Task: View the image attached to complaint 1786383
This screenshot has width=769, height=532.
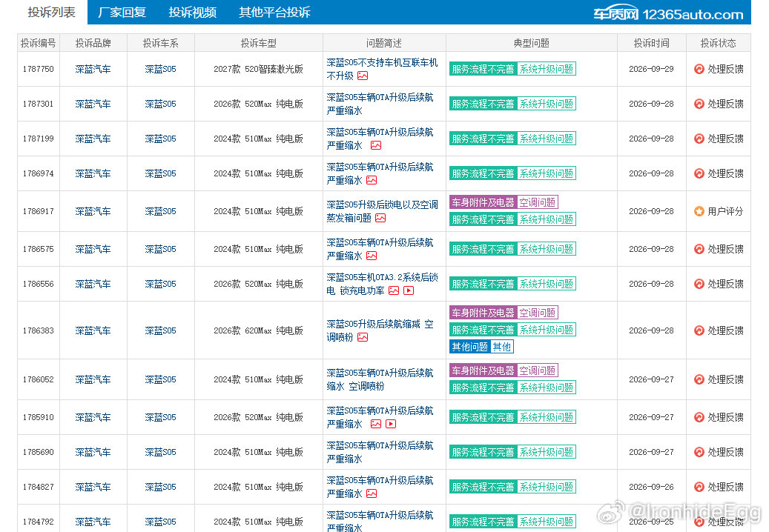Action: coord(363,337)
